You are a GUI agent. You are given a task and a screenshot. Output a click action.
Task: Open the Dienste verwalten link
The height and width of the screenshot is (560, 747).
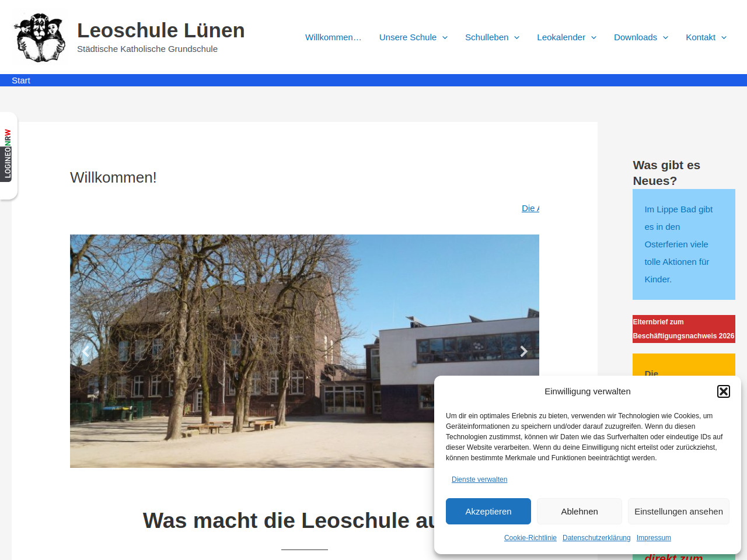479,480
